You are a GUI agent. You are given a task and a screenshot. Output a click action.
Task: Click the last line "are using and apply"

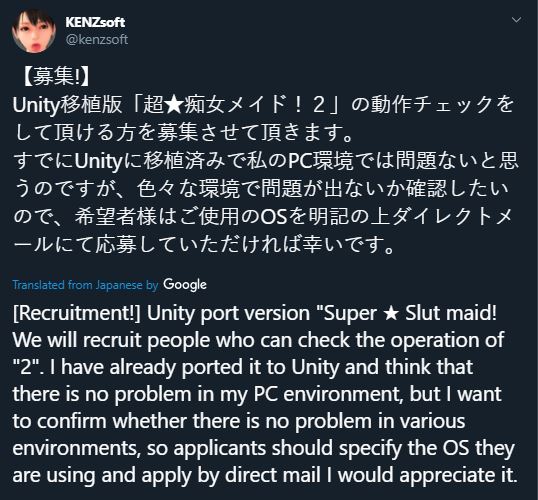(x=265, y=475)
